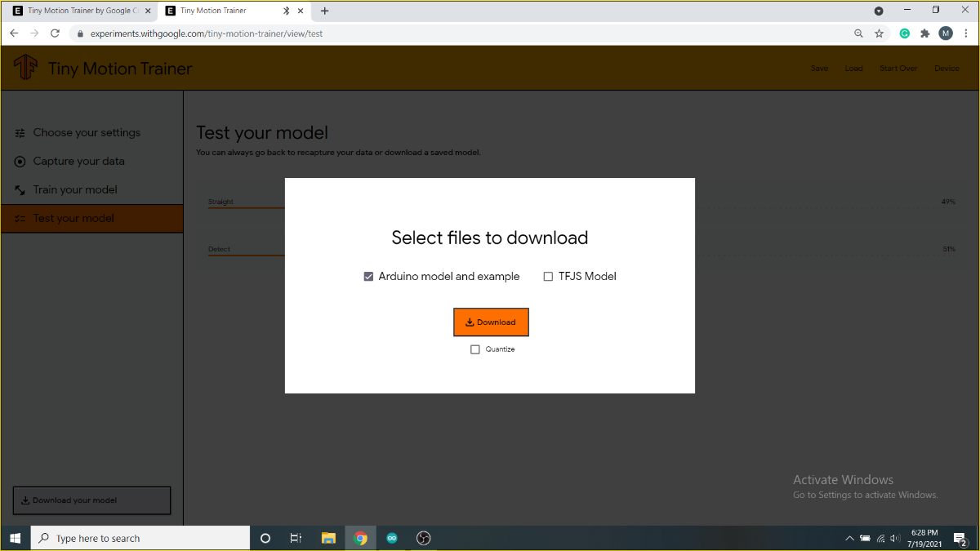
Task: Bookmark this page with the star icon
Action: click(x=880, y=33)
